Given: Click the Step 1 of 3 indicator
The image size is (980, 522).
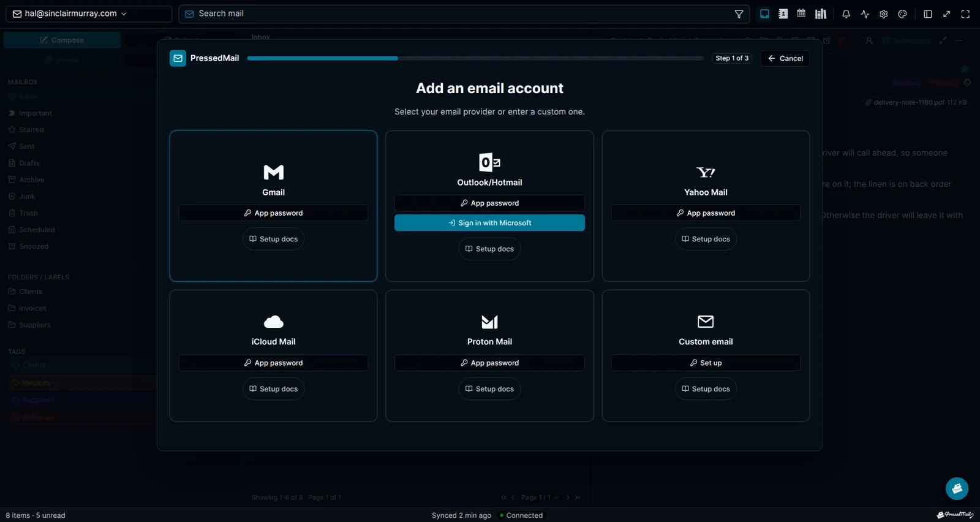Looking at the screenshot, I should click(x=732, y=58).
